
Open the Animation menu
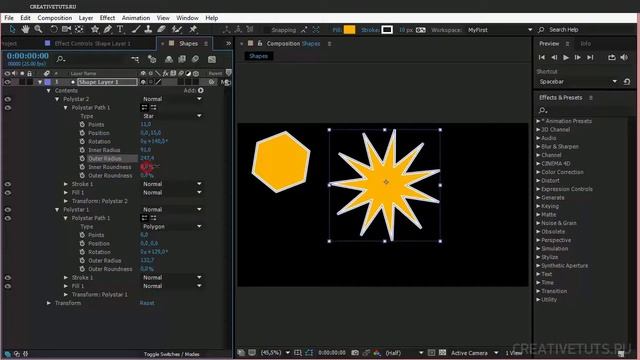tap(136, 18)
